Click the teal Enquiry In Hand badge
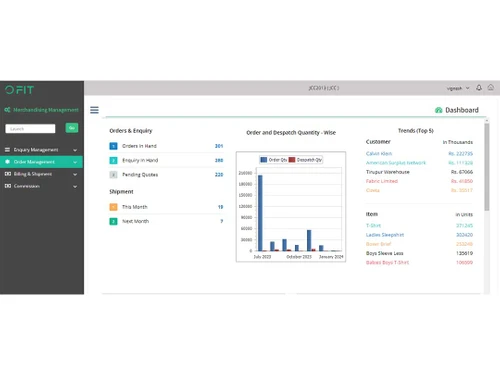 tap(113, 160)
